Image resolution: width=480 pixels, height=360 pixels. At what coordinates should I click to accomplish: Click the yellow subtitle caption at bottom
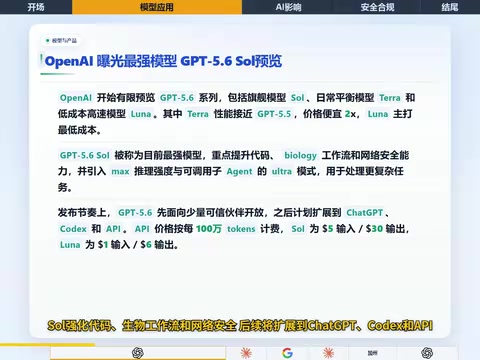pyautogui.click(x=240, y=326)
